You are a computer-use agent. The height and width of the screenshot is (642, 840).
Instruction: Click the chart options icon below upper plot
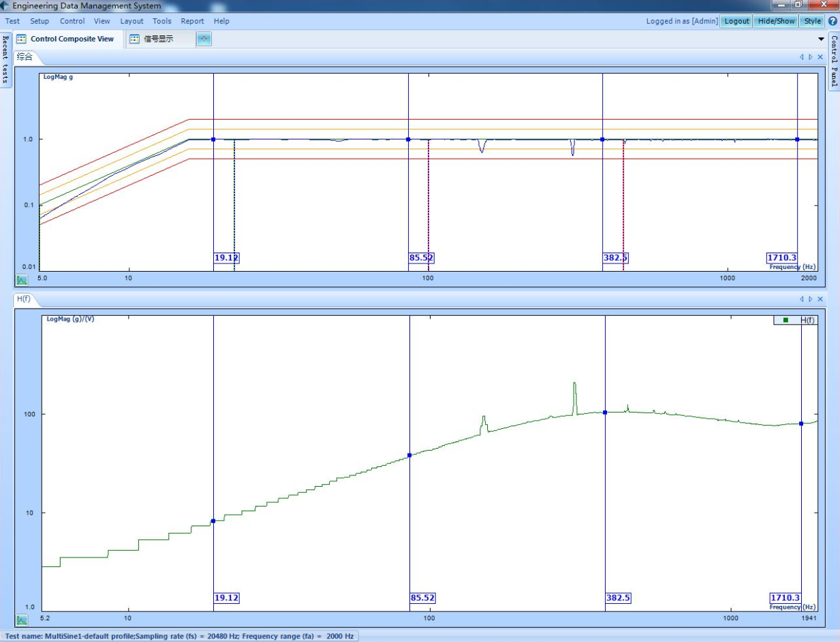(22, 279)
